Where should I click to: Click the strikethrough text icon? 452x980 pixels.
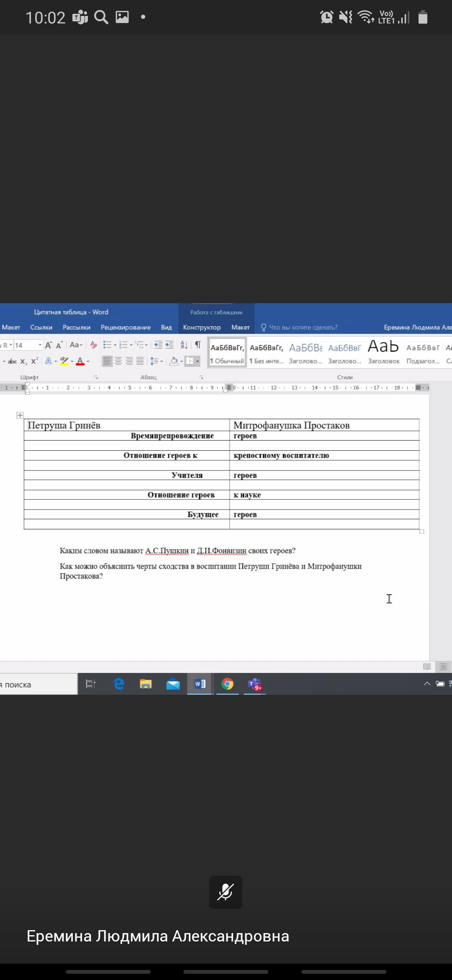click(13, 361)
